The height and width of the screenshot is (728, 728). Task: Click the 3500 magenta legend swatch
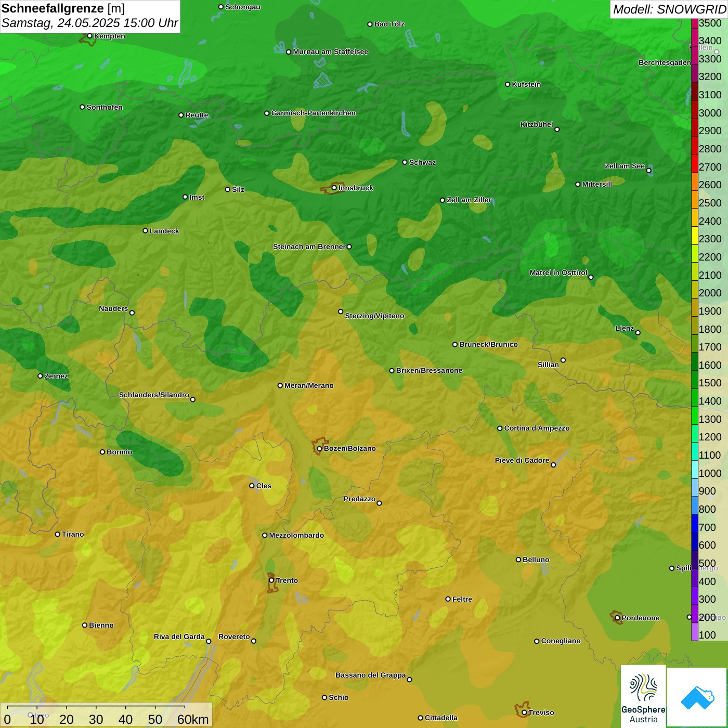695,23
